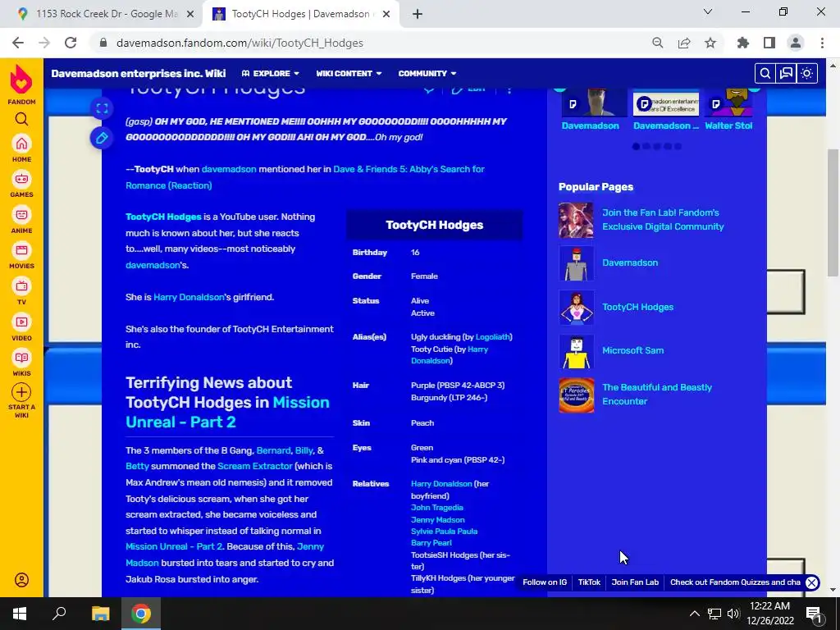Close the TootyCH Hodges tab

click(386, 15)
